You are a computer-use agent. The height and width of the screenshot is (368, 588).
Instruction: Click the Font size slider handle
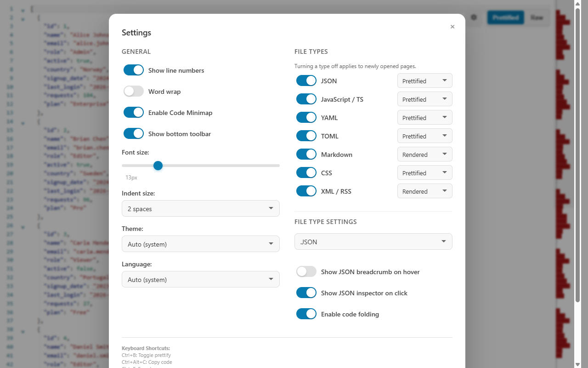[x=158, y=166]
